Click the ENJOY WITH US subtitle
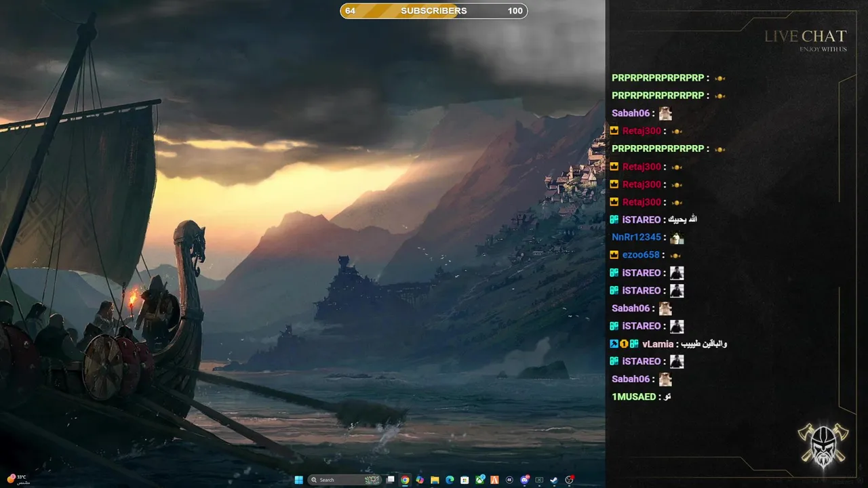 point(823,49)
